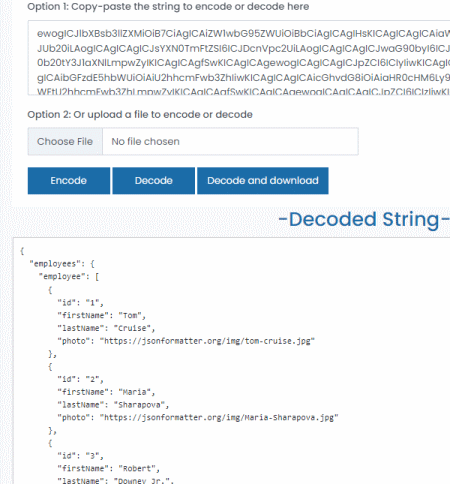Select the 'Option 2: Or upload a file' label

(140, 115)
